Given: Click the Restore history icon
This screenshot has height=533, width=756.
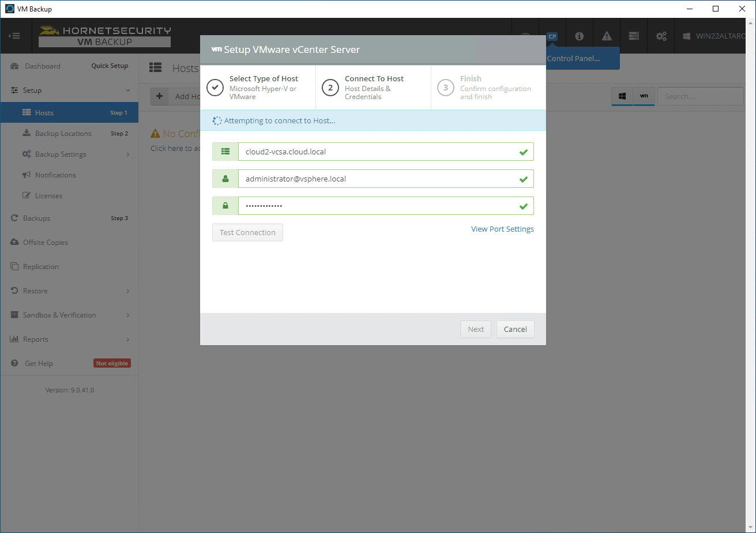Looking at the screenshot, I should 14,291.
